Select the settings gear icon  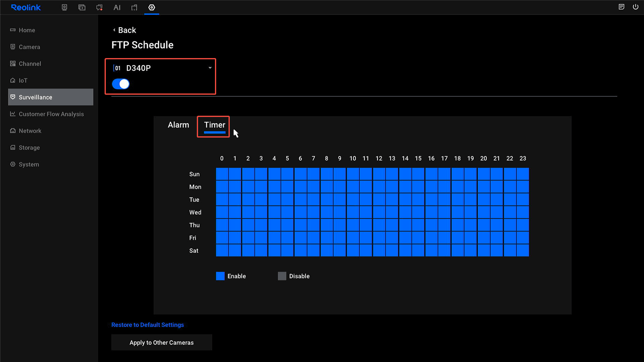(152, 7)
